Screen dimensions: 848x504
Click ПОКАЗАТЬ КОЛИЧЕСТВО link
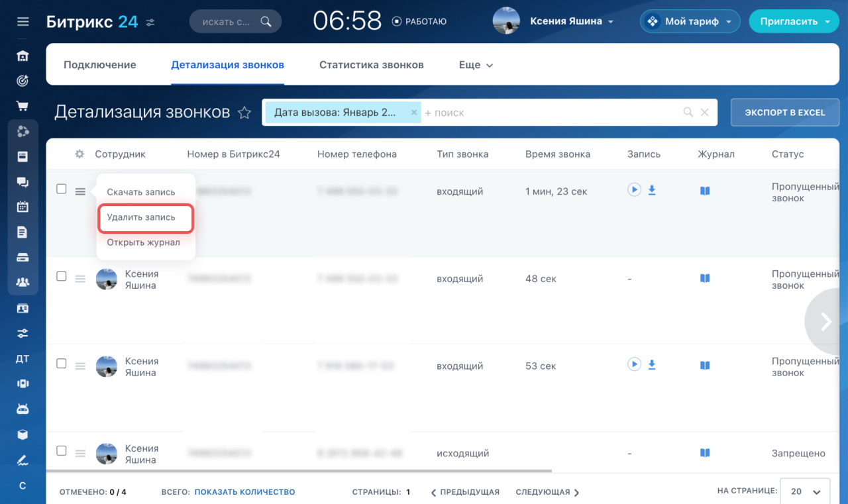(x=244, y=492)
